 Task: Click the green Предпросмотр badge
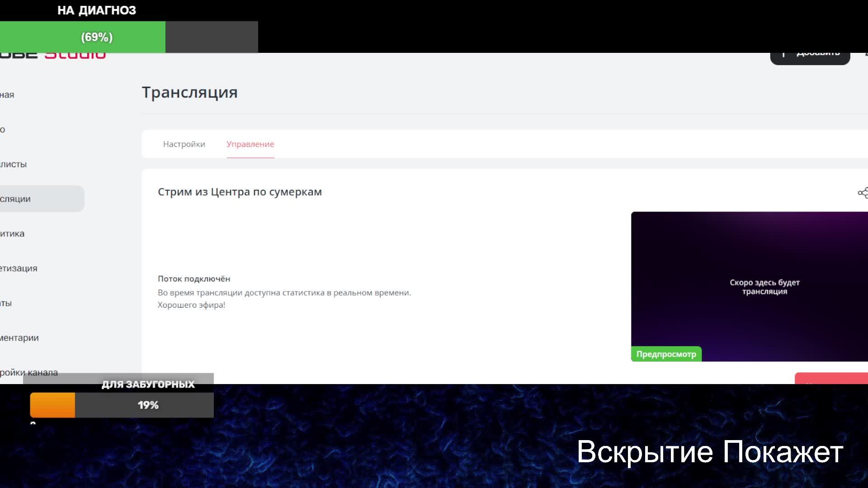666,354
